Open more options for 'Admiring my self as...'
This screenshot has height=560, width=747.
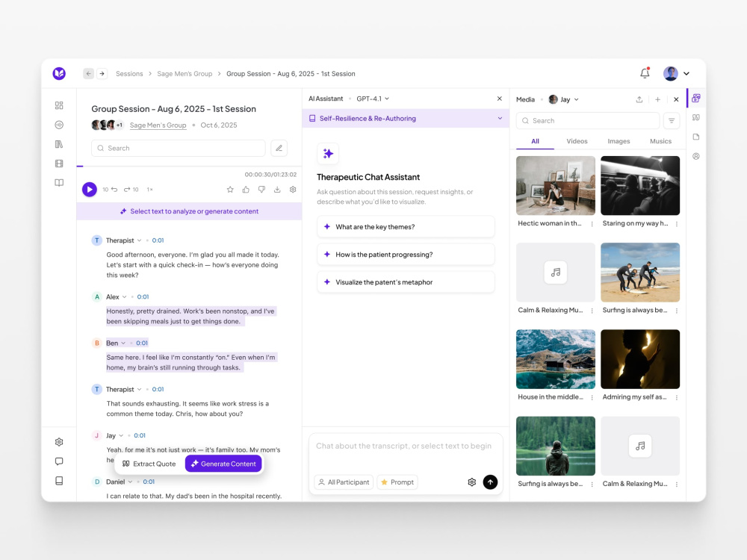pyautogui.click(x=677, y=397)
